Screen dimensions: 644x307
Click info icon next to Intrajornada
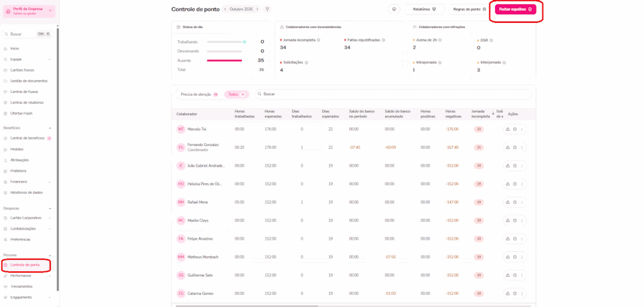point(440,62)
